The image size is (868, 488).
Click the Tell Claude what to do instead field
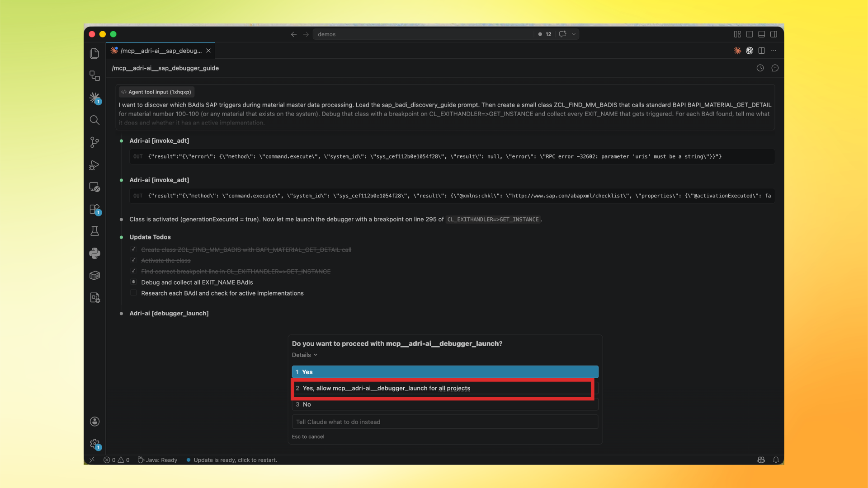[444, 422]
